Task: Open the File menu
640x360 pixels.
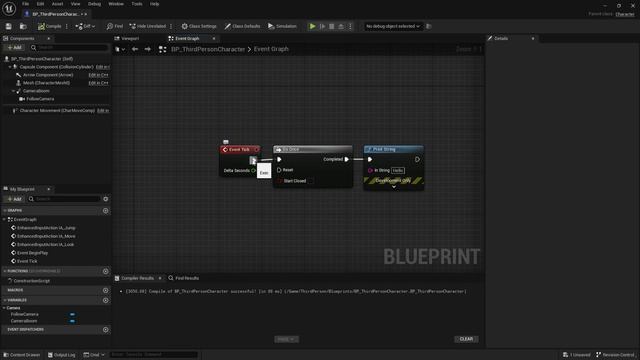Action: click(25, 4)
